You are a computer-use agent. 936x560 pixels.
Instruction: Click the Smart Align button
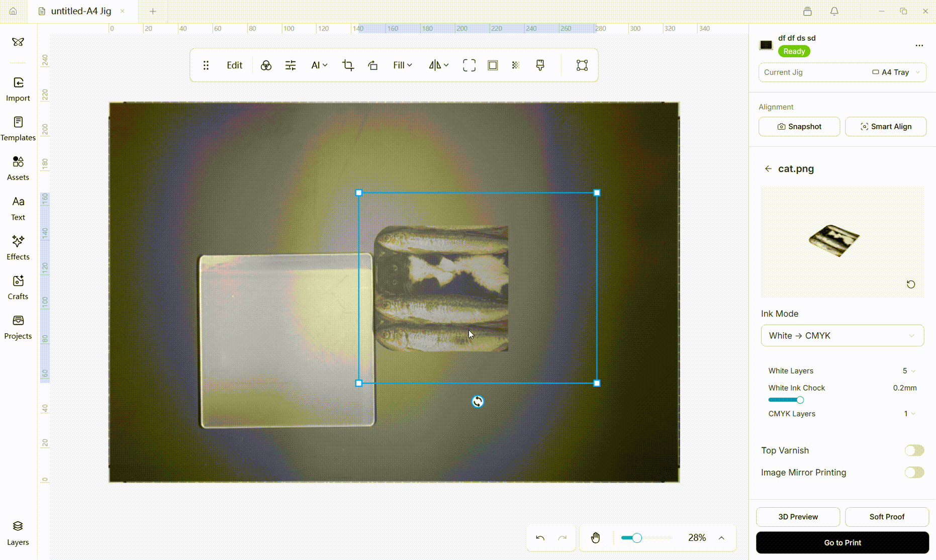click(x=886, y=127)
